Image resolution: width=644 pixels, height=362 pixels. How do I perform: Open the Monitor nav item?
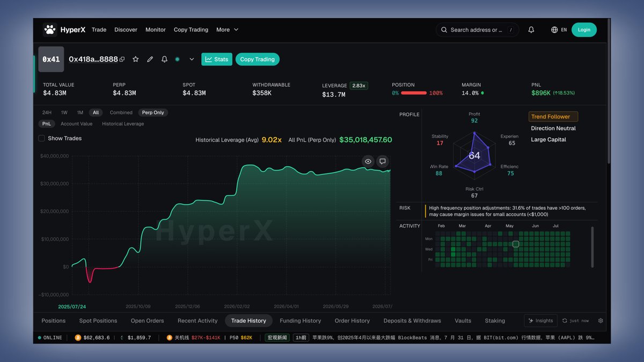(x=156, y=30)
